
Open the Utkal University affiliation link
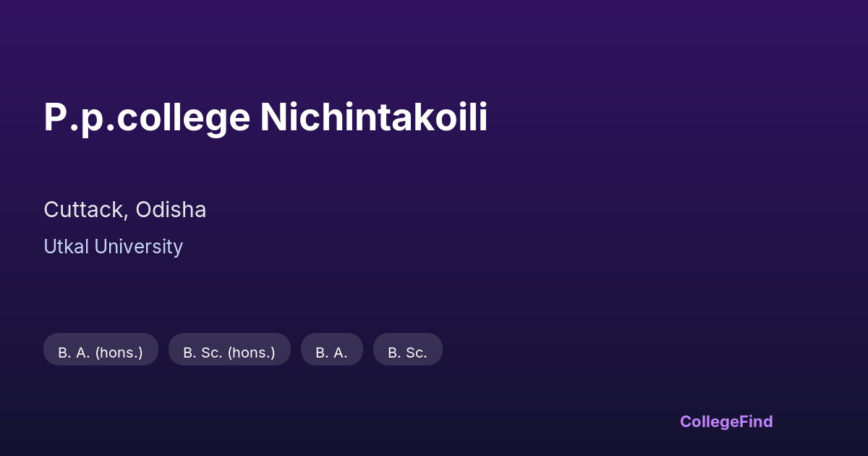pos(113,247)
